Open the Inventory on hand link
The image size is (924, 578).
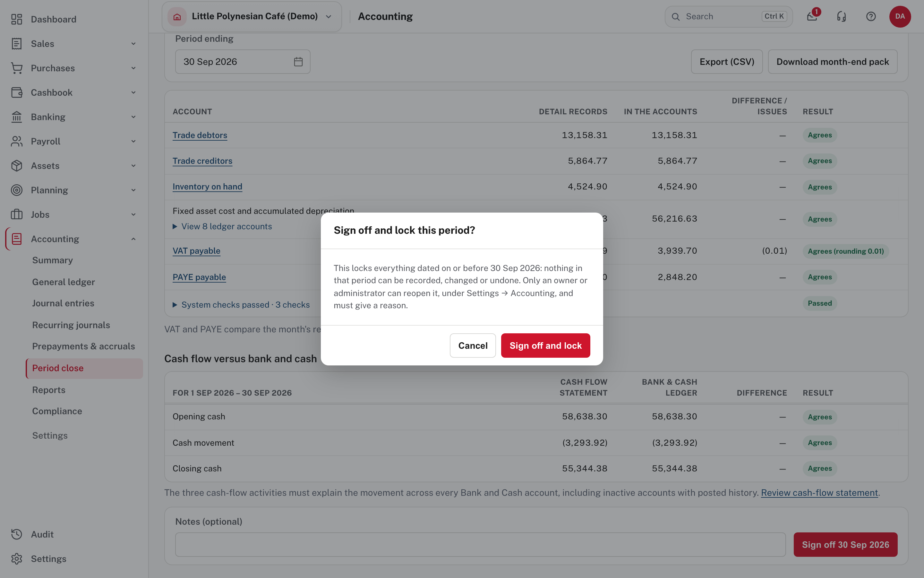(x=207, y=187)
